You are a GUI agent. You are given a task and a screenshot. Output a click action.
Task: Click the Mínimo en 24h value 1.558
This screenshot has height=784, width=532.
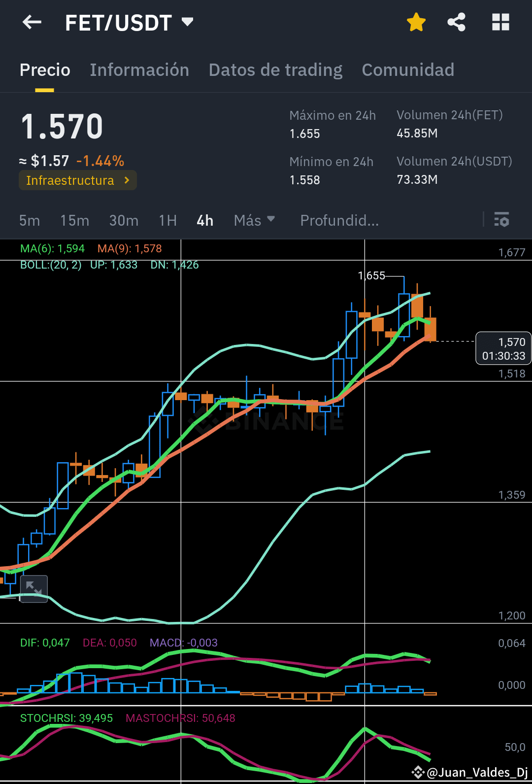point(304,180)
